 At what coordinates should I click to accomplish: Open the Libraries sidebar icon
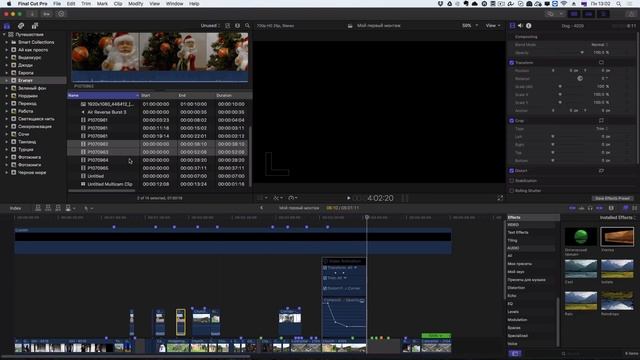7,26
